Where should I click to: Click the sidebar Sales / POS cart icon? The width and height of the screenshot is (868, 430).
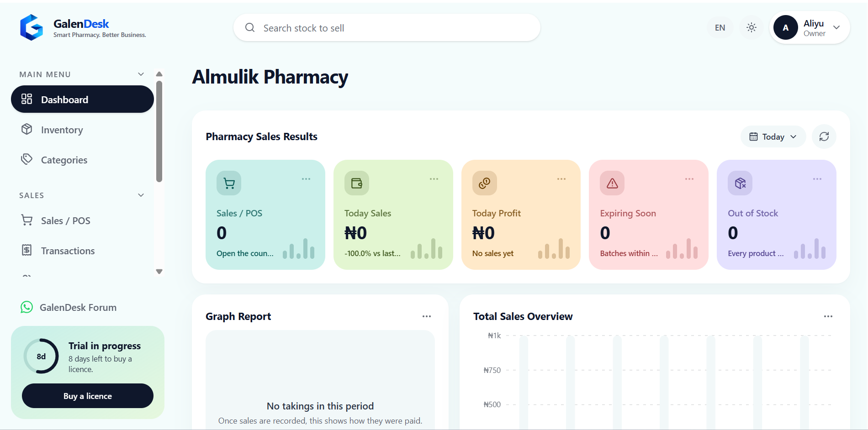point(27,220)
